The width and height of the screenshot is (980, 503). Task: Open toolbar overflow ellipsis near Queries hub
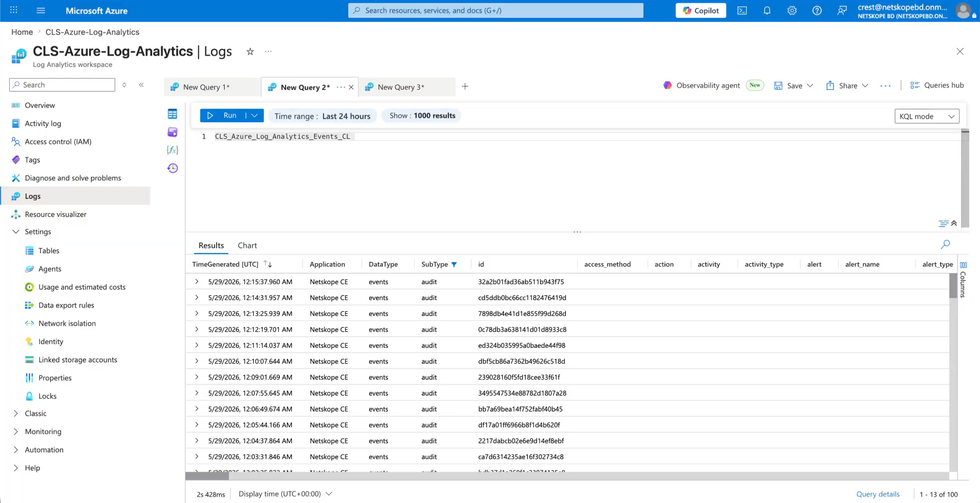pos(886,86)
